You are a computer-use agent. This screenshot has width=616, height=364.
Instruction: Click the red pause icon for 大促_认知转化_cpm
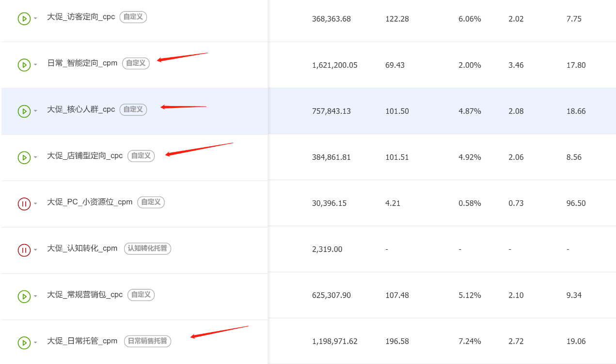pyautogui.click(x=24, y=250)
